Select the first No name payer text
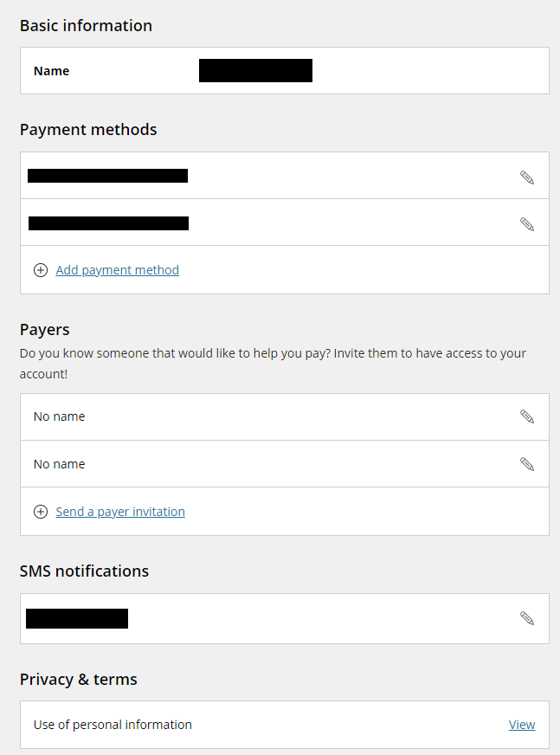The height and width of the screenshot is (755, 560). 59,416
